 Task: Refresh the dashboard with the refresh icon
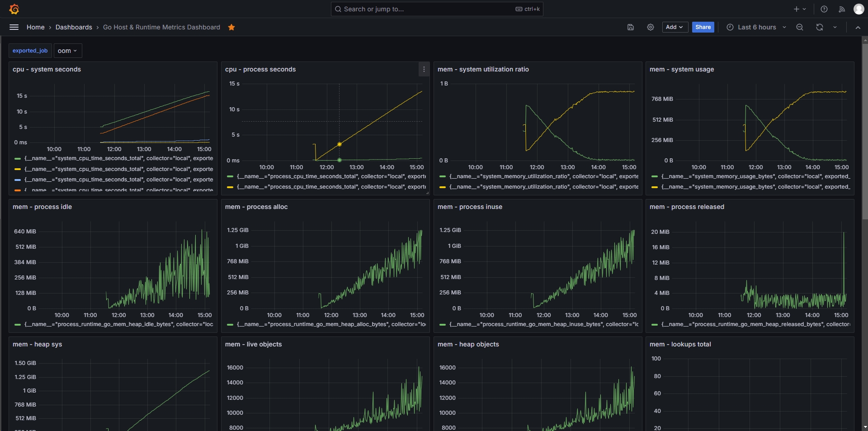820,27
